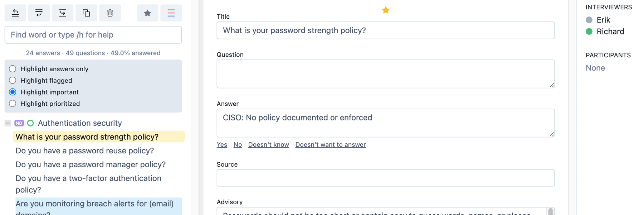This screenshot has width=644, height=215.
Task: Click the insert-below icon with left-return arrow
Action: click(x=39, y=13)
